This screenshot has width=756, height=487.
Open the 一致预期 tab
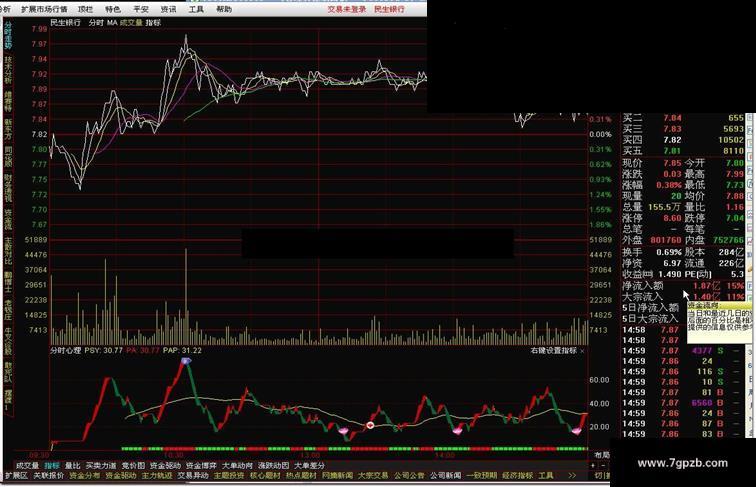click(481, 476)
